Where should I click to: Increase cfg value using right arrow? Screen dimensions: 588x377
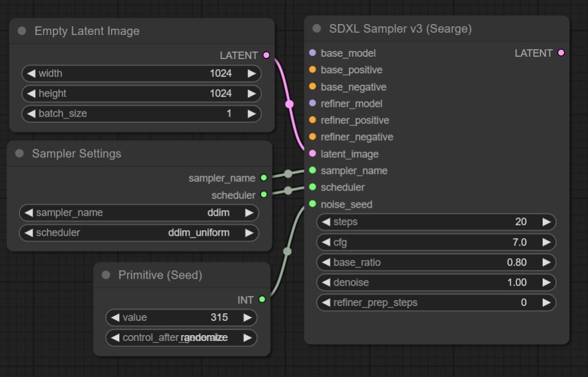[546, 242]
